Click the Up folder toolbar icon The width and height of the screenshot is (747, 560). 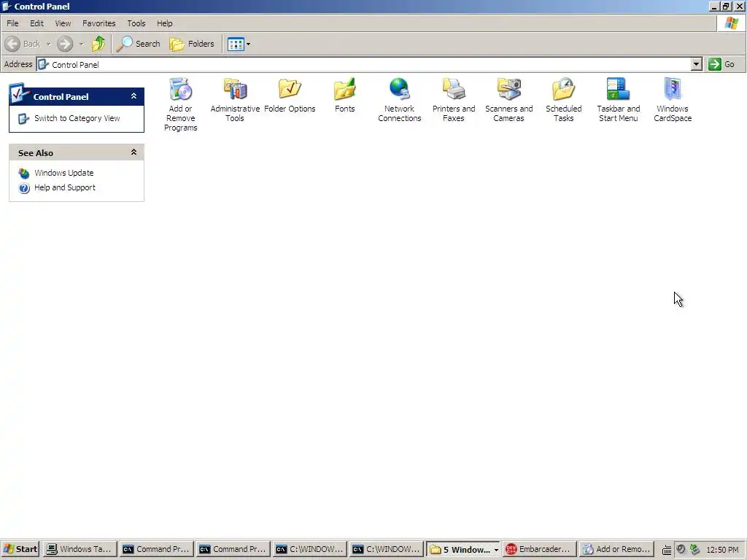98,44
